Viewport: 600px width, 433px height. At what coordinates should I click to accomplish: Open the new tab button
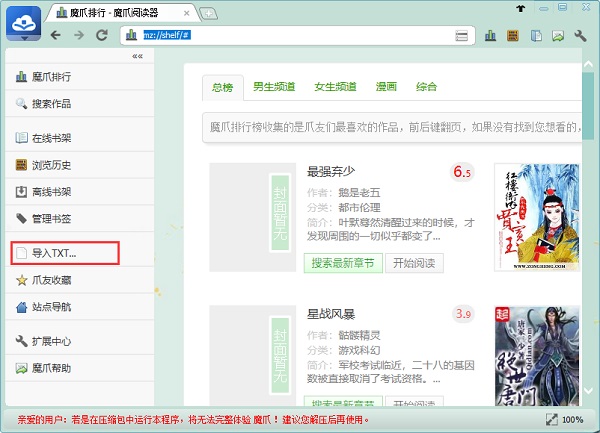coord(208,12)
